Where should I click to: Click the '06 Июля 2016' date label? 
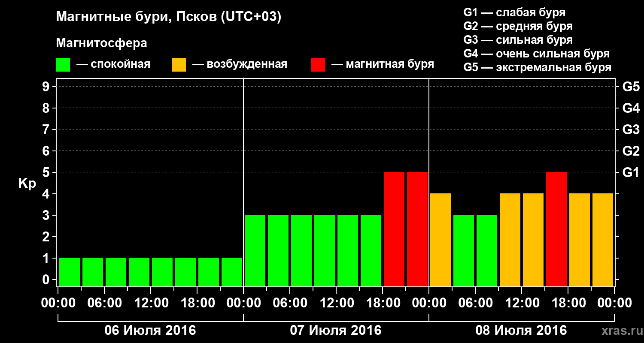(150, 331)
